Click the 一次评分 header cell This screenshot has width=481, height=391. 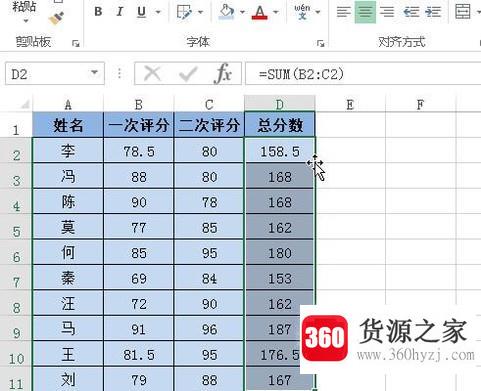pos(139,125)
